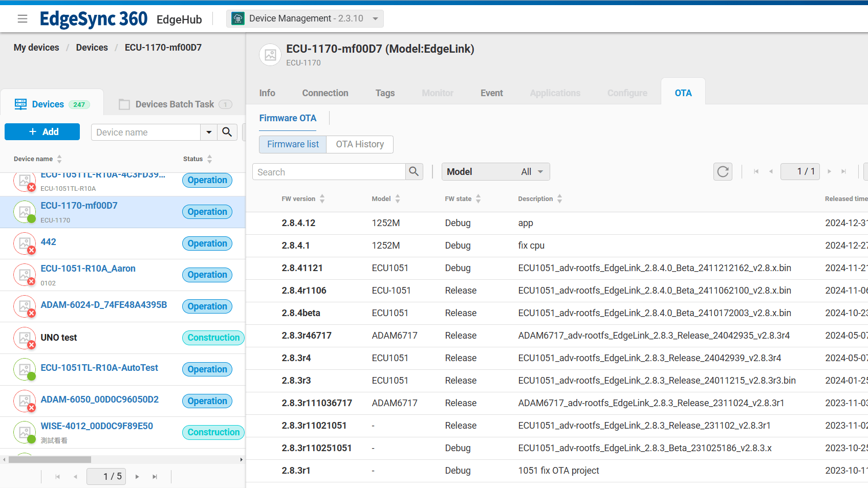
Task: Switch to OTA History view
Action: [360, 144]
